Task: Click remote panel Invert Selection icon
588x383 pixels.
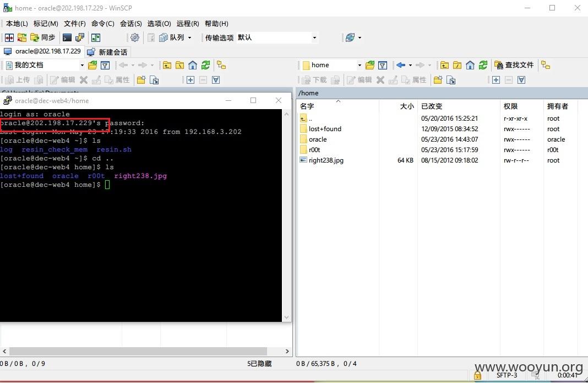Action: point(521,80)
